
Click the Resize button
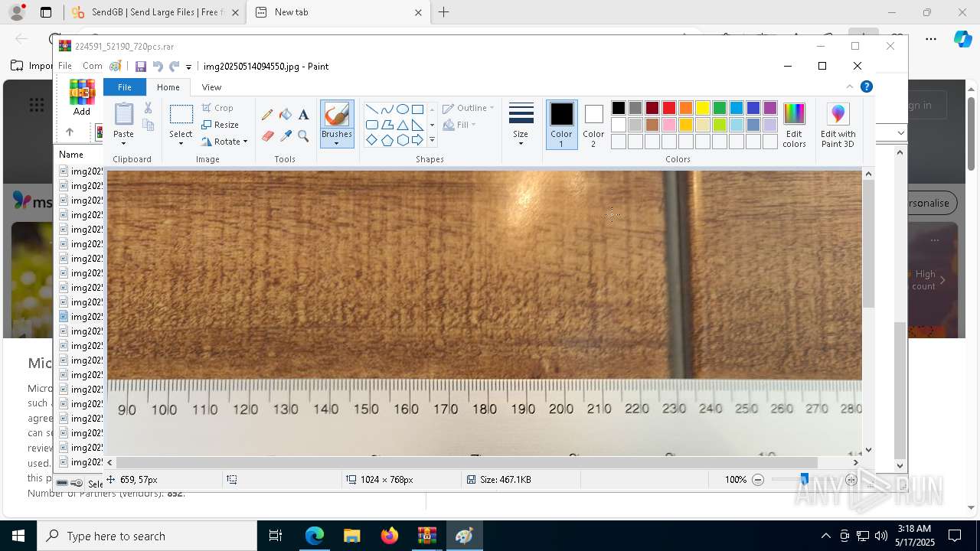point(220,125)
